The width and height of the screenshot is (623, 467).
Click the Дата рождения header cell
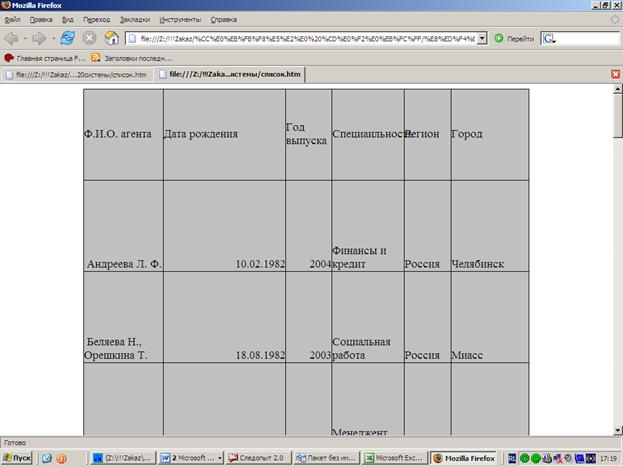coord(224,134)
